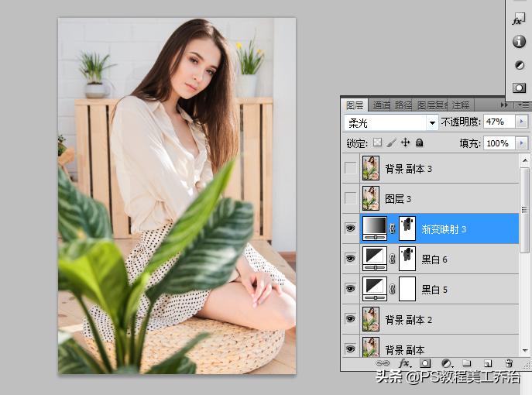Open the opacity slider arrow
532x395 pixels.
tap(521, 122)
